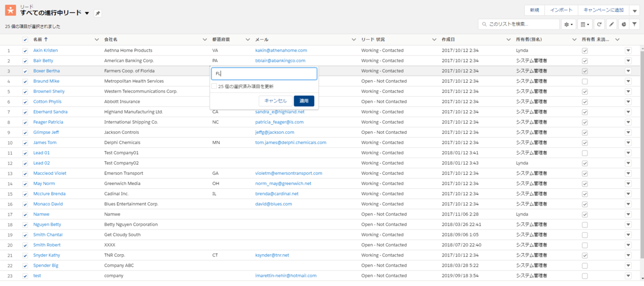The height and width of the screenshot is (286, 644).
Task: Open the display-as table icon menu
Action: coord(586,24)
